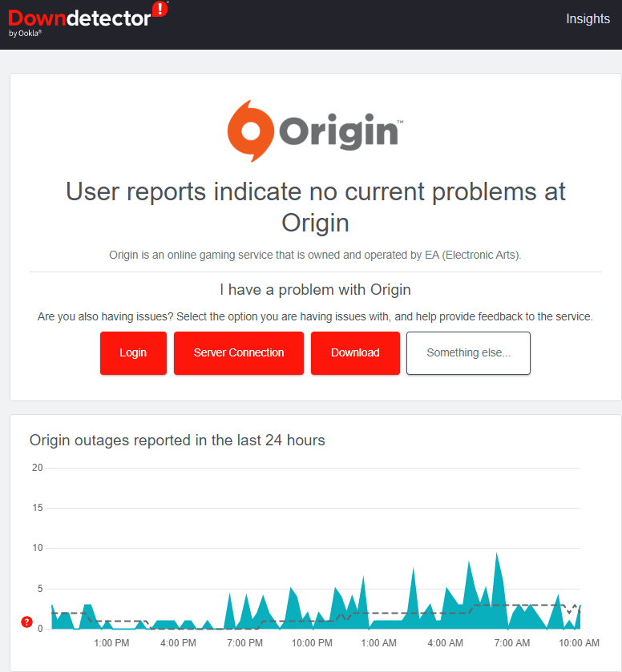Click the 10 value on the y-axis
The image size is (622, 672).
(x=38, y=548)
